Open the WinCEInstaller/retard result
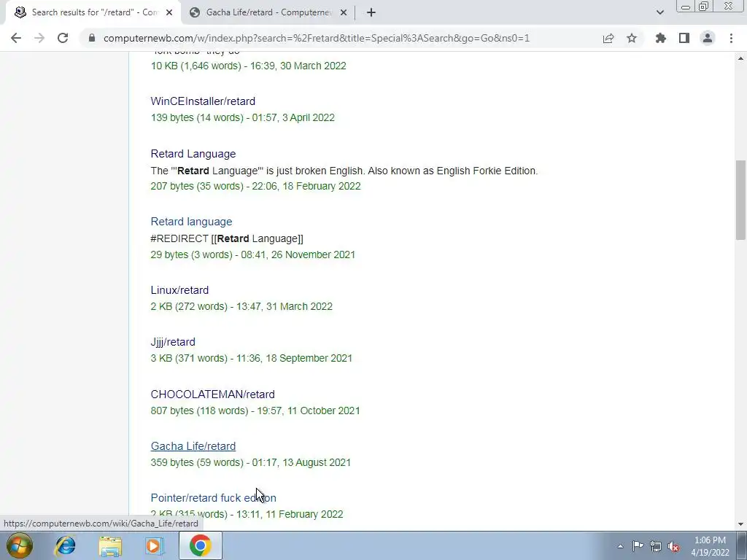The image size is (747, 560). pyautogui.click(x=203, y=101)
